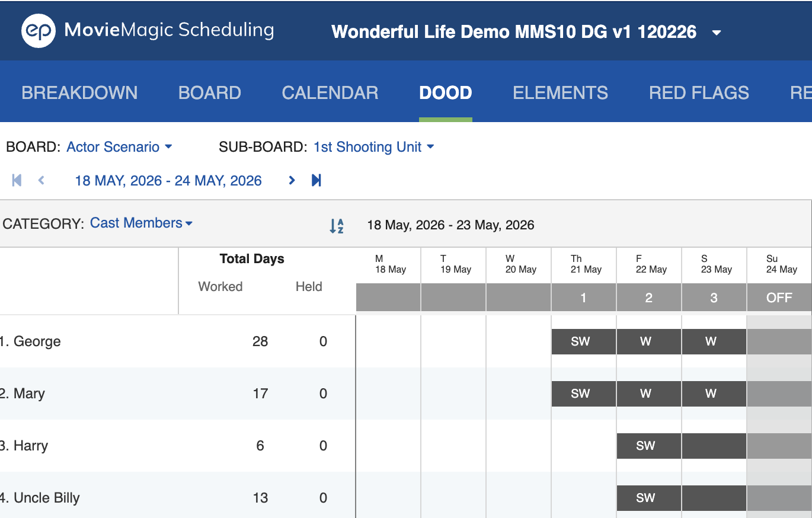Open the Sub-Board 1st Shooting Unit dropdown

(373, 147)
